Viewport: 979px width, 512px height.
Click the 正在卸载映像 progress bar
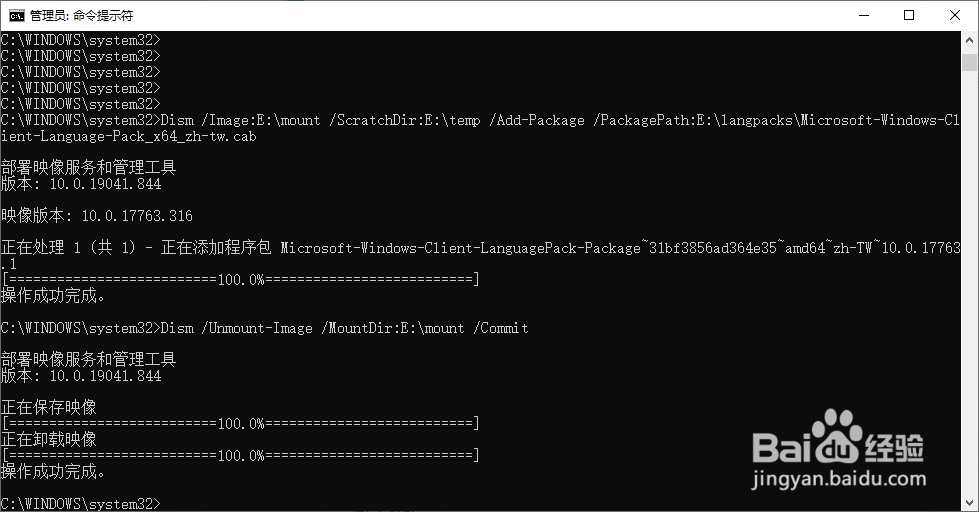point(240,455)
